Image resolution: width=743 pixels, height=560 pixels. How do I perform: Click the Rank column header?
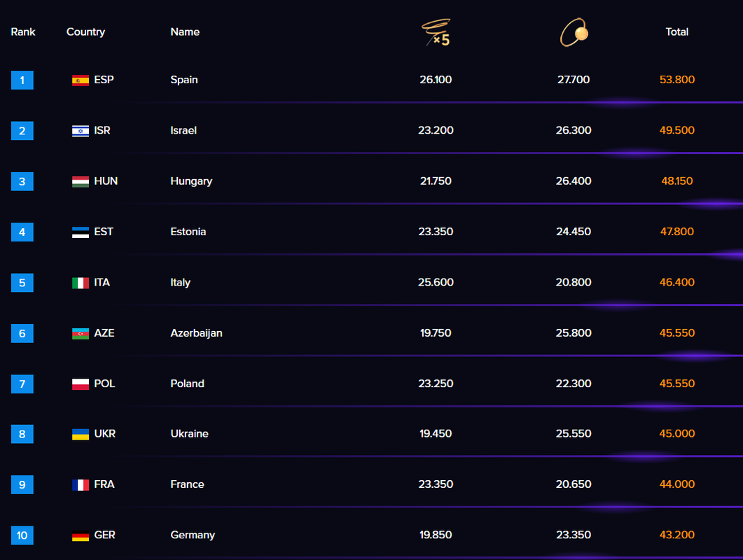(x=23, y=31)
